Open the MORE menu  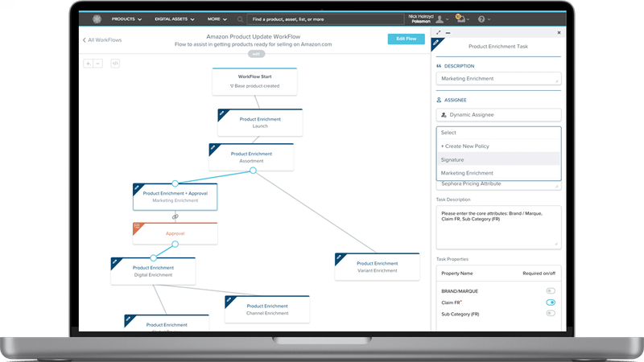217,19
